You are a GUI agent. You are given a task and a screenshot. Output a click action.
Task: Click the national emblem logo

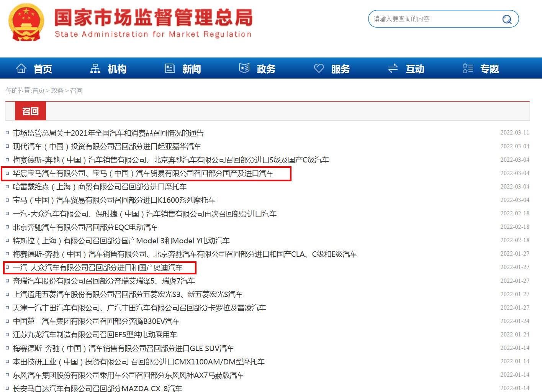click(26, 23)
